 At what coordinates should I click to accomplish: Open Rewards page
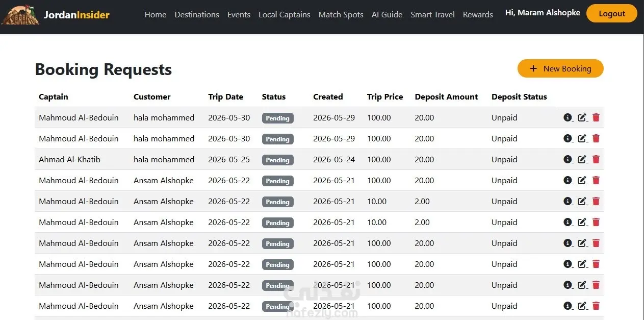point(478,15)
